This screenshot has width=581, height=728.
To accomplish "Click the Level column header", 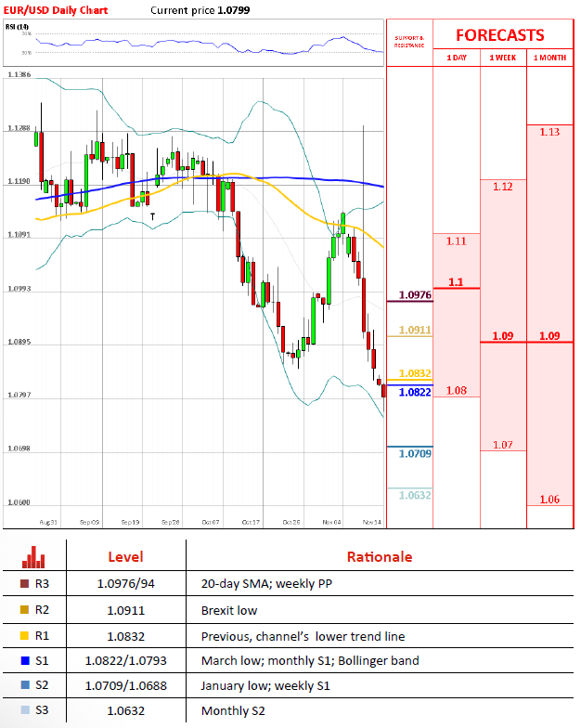I will click(126, 557).
